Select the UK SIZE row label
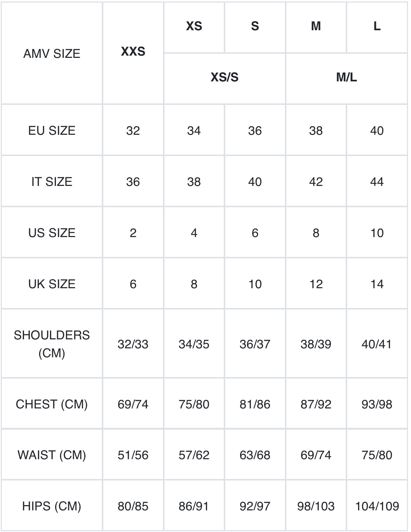411x532 pixels. (52, 284)
